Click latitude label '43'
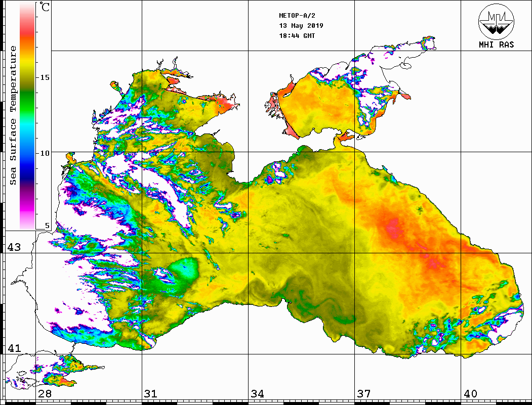Viewport: 532px width, 405px height. point(14,247)
